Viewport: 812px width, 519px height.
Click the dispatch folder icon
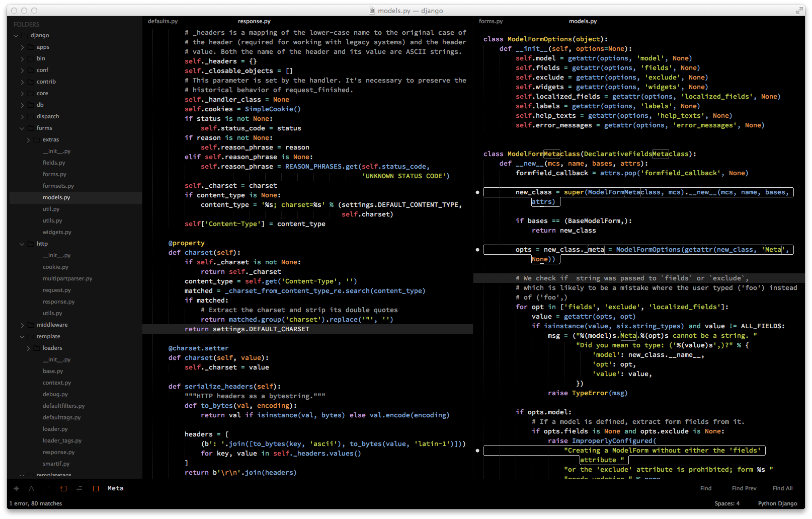coord(31,116)
